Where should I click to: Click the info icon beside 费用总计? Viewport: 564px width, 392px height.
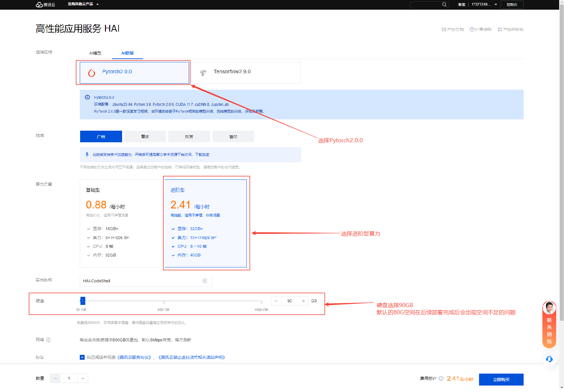coord(441,379)
